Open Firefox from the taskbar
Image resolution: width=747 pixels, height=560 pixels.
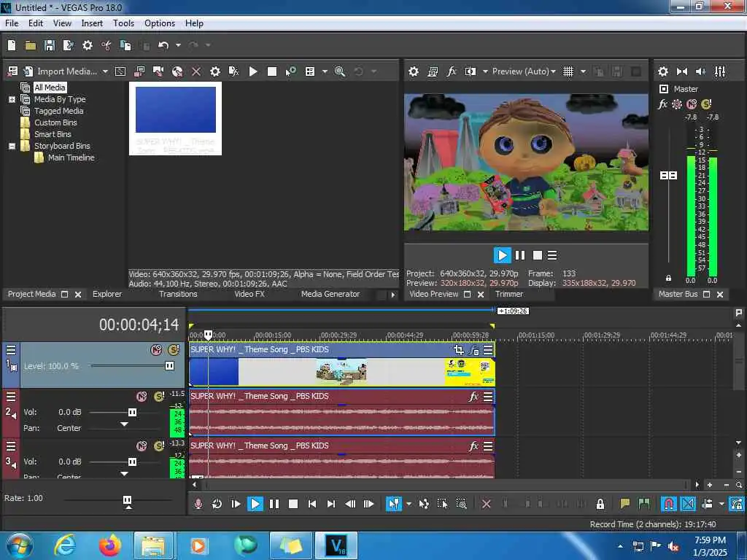[109, 545]
